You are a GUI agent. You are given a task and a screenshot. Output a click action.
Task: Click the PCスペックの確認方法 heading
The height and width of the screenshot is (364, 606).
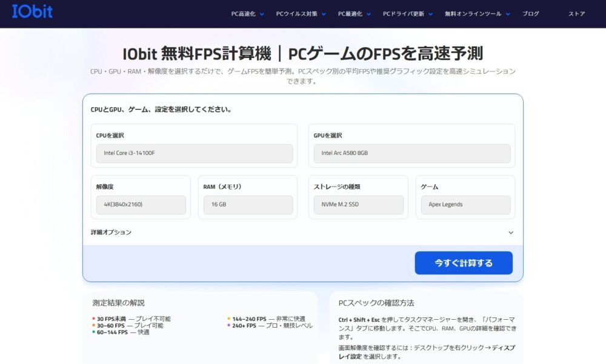click(x=376, y=303)
